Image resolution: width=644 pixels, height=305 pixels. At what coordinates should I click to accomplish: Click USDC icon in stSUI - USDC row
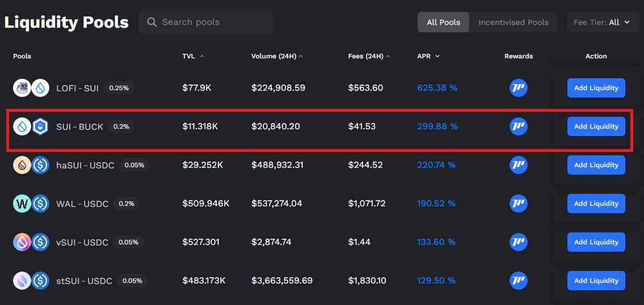click(x=41, y=281)
